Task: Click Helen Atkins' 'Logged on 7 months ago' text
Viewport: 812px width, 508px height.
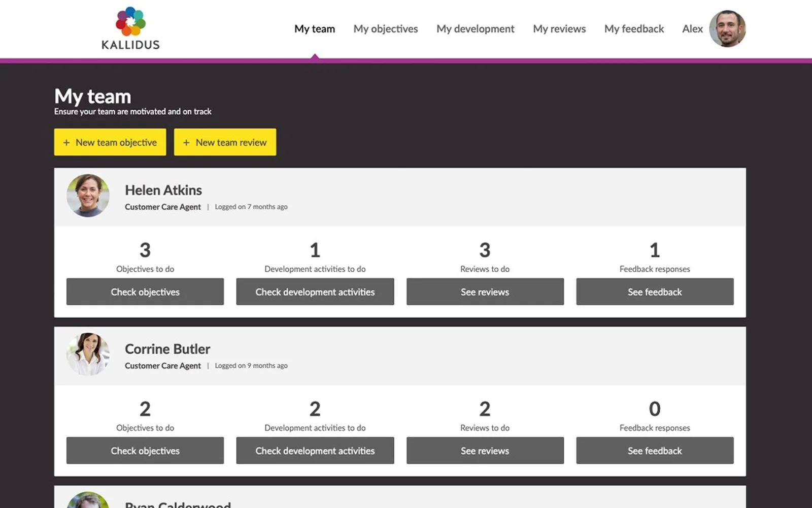Action: (251, 207)
